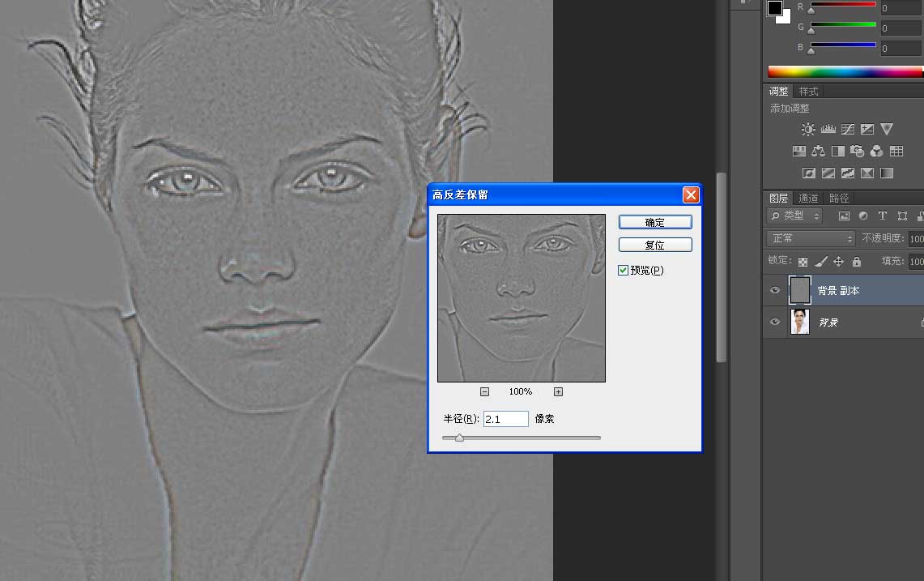Zoom out the filter preview

point(484,391)
